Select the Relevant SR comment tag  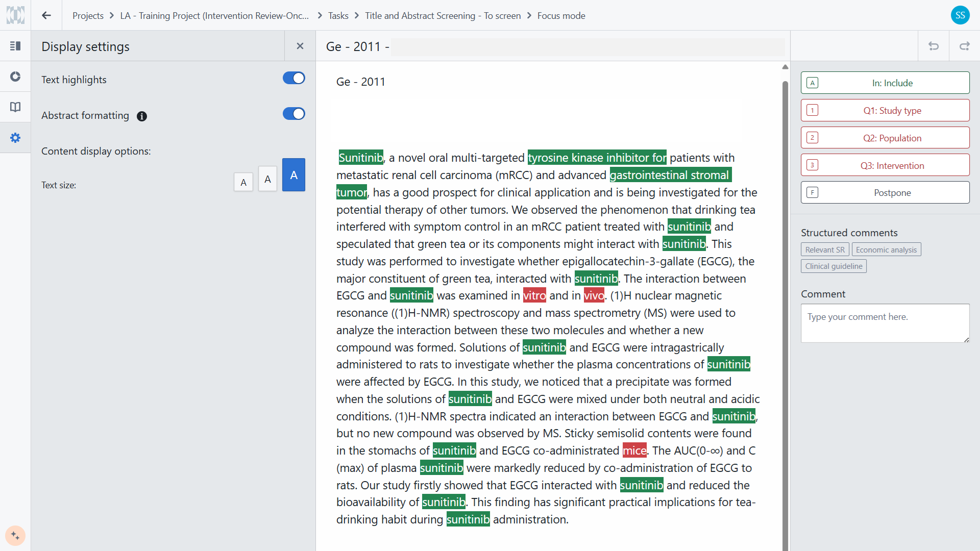[824, 249]
